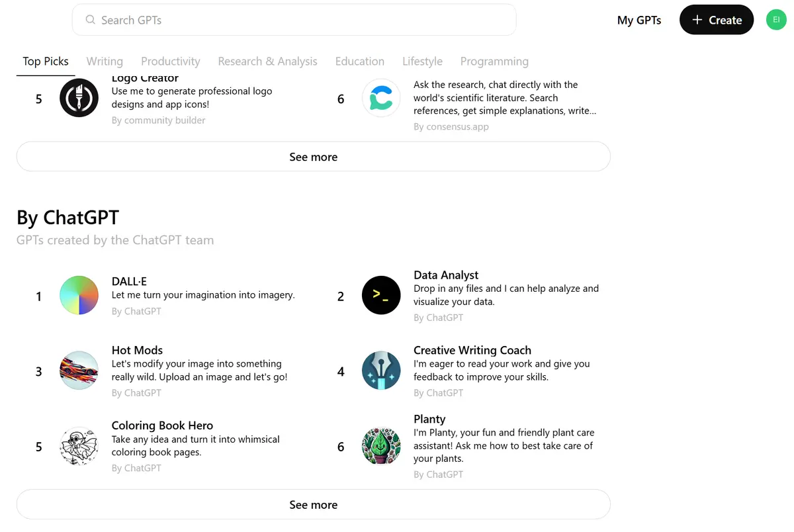
Task: Select the Research & Analysis tab
Action: tap(267, 62)
